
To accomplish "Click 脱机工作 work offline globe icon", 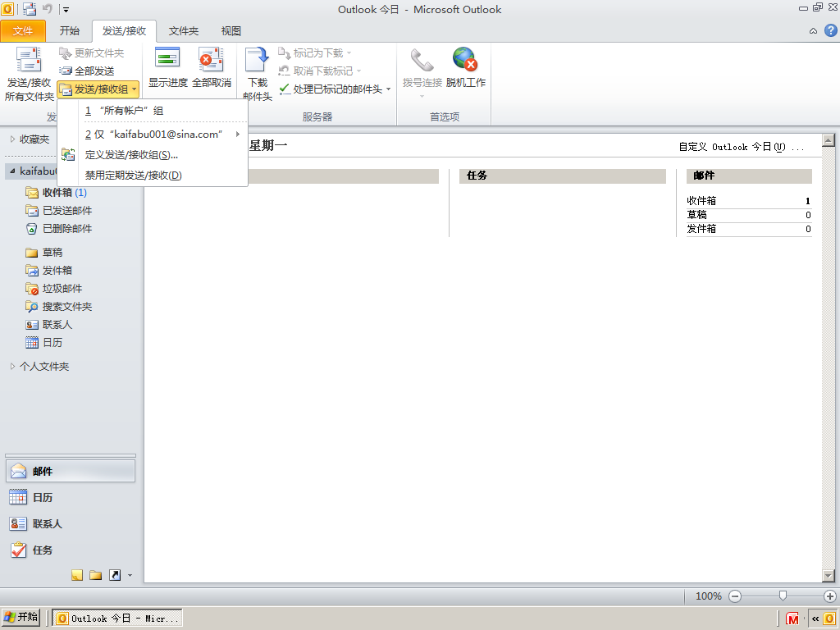I will [x=465, y=59].
